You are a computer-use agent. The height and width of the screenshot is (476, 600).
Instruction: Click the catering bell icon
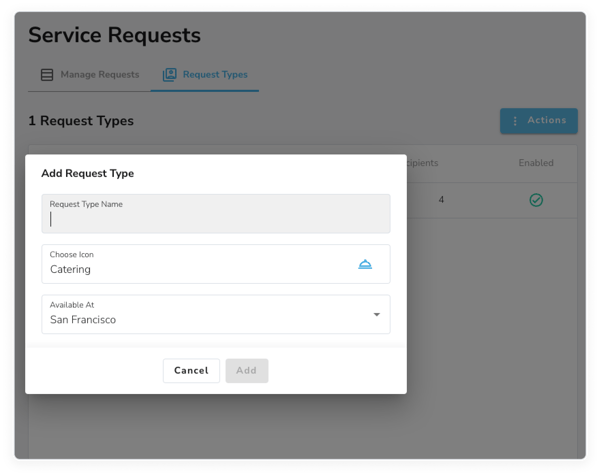point(365,264)
